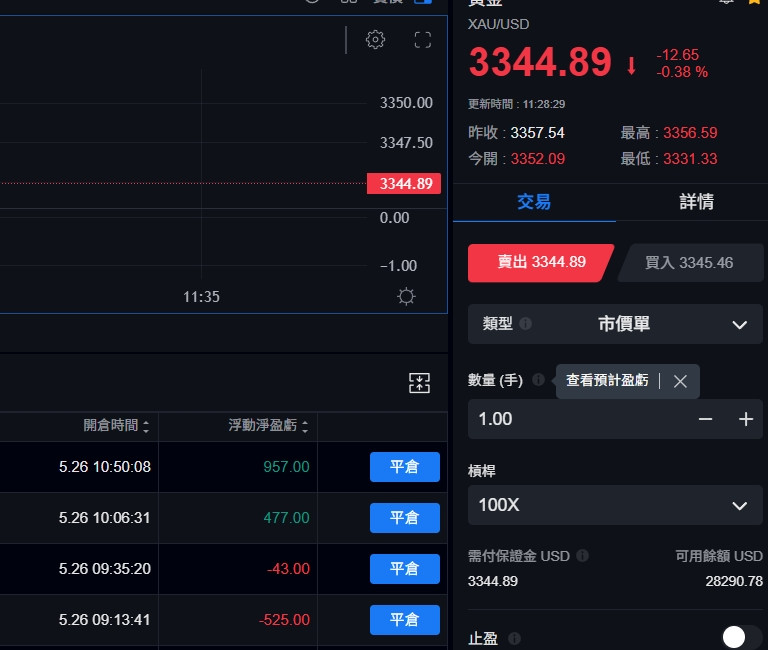Click the info icon beside 止盈

[x=514, y=638]
